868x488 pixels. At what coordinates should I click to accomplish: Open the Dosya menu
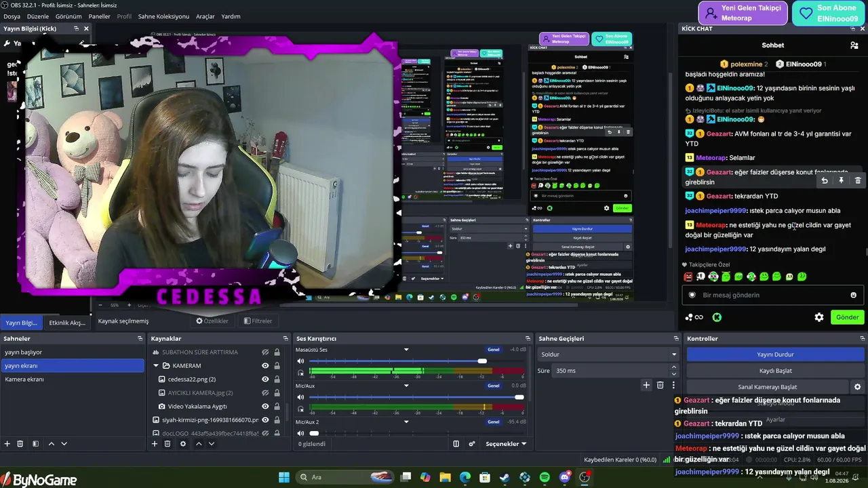pos(12,16)
